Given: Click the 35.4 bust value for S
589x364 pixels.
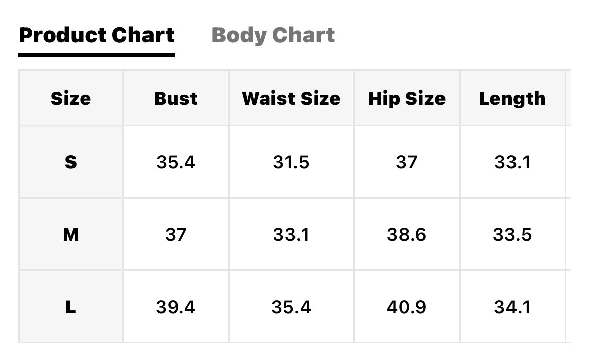Looking at the screenshot, I should [x=176, y=162].
